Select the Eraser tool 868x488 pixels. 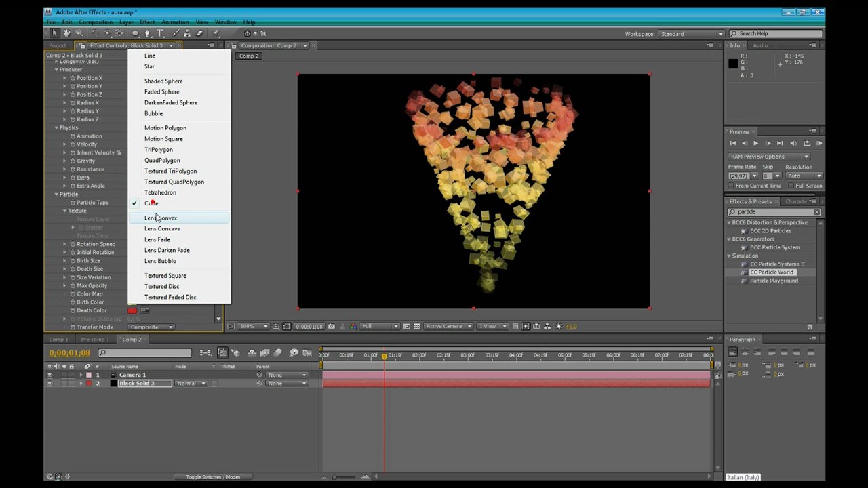(199, 33)
